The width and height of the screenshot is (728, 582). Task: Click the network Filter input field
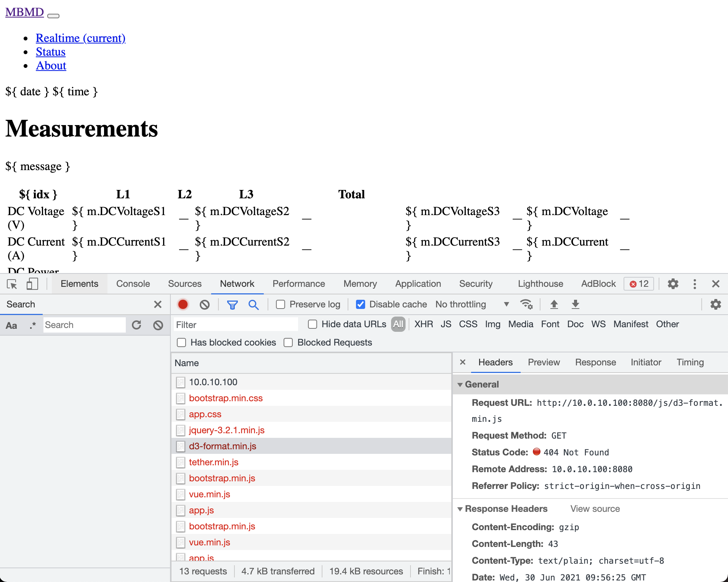point(236,325)
